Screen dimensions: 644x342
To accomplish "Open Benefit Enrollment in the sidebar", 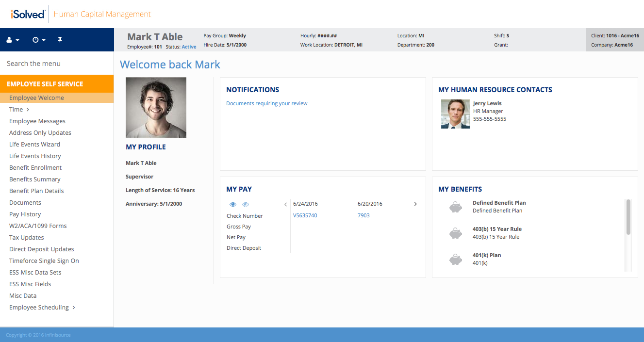I will tap(35, 168).
